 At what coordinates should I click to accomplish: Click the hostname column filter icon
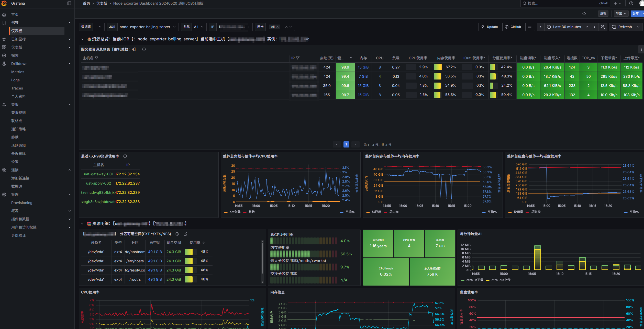point(96,58)
